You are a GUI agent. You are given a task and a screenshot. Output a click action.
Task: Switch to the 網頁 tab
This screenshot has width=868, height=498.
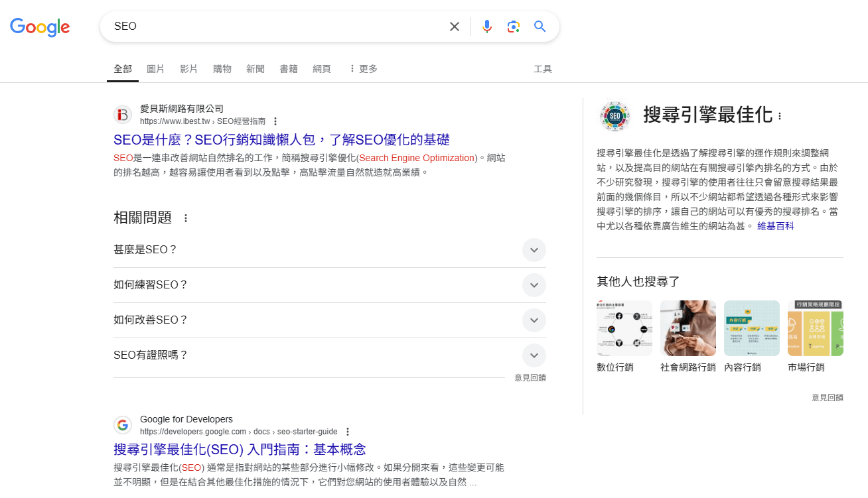322,69
